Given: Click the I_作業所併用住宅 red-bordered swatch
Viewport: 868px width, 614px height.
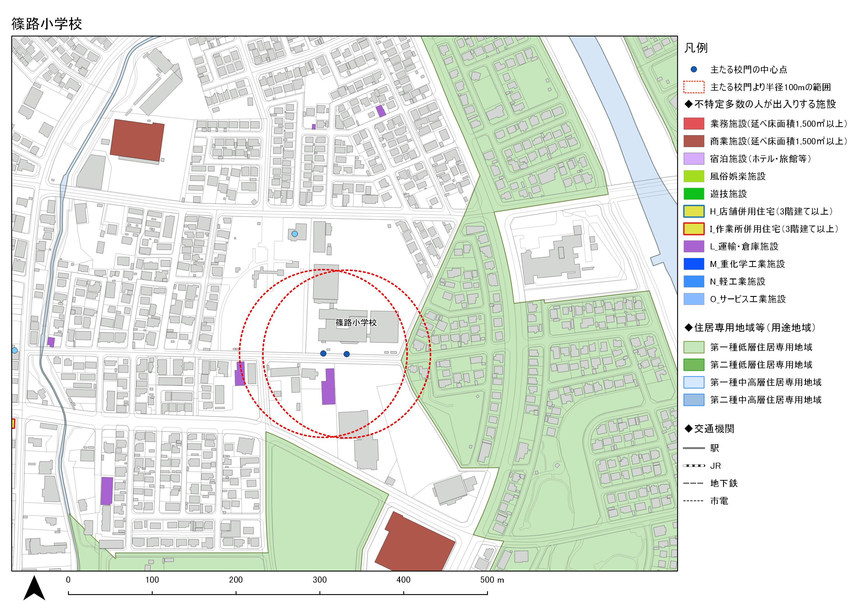Looking at the screenshot, I should point(694,229).
